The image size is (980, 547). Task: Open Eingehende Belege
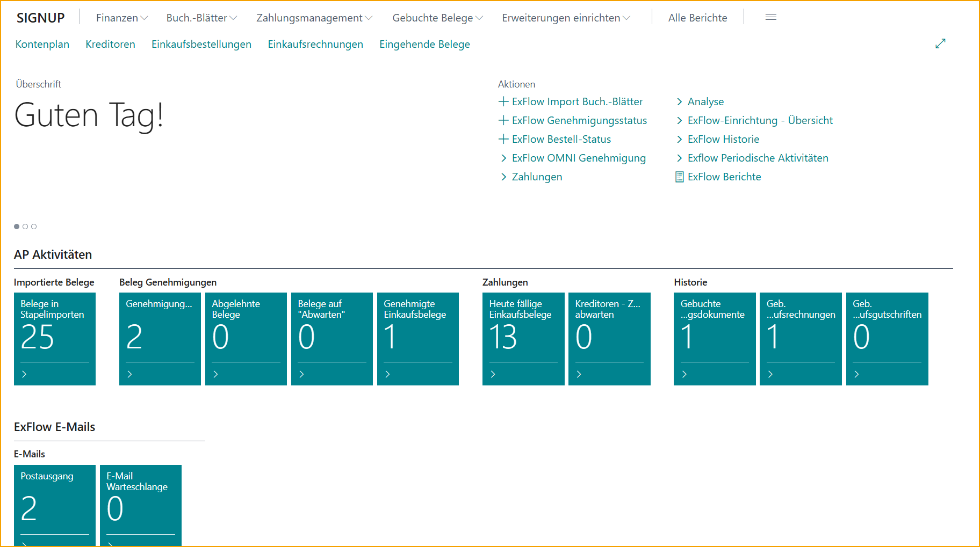tap(424, 44)
